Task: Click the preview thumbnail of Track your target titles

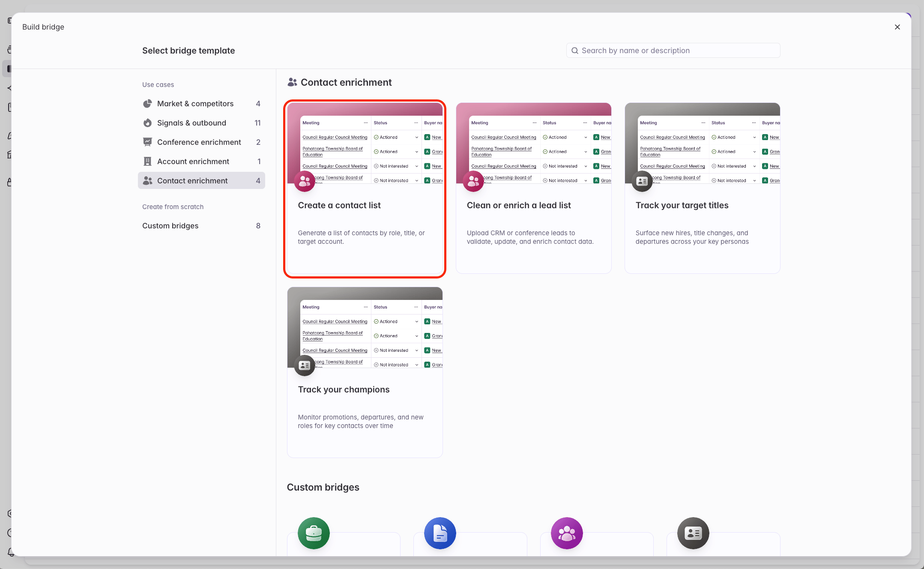Action: pos(703,143)
